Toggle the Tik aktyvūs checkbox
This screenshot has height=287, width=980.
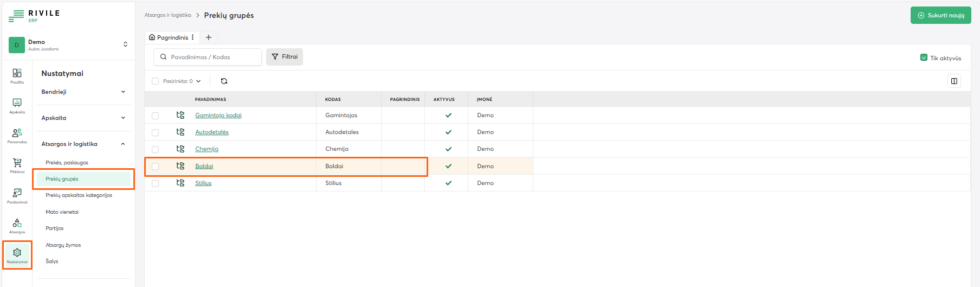pos(924,58)
